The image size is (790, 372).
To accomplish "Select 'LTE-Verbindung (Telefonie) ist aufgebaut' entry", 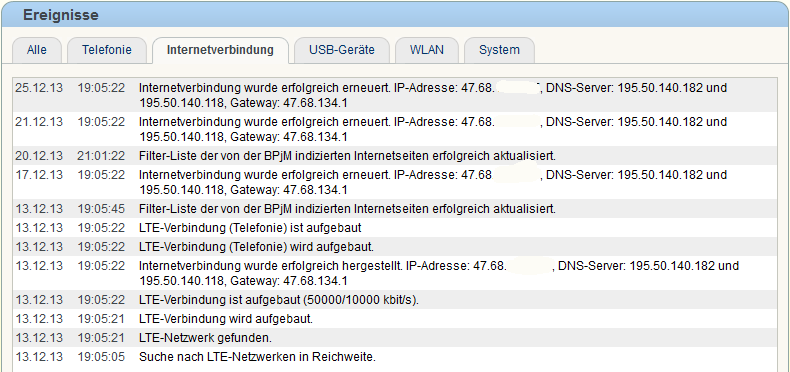I will (395, 228).
